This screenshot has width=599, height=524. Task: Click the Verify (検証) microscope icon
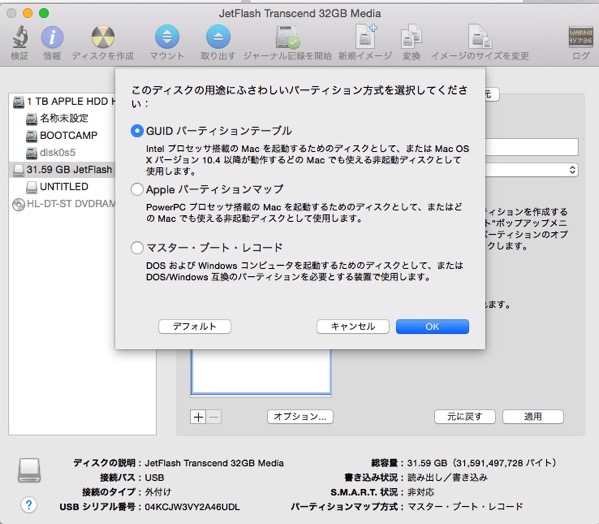20,37
